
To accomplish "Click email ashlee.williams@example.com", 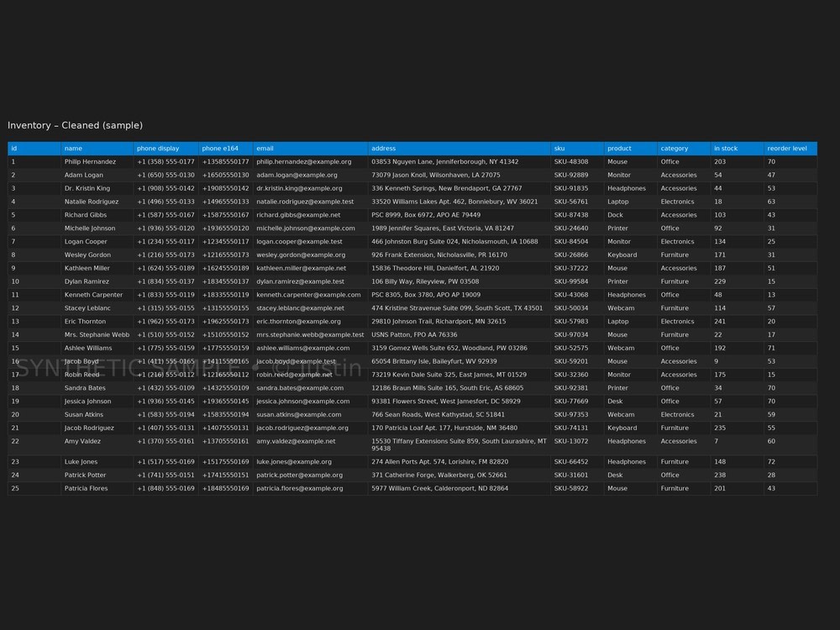I will 310,349.
